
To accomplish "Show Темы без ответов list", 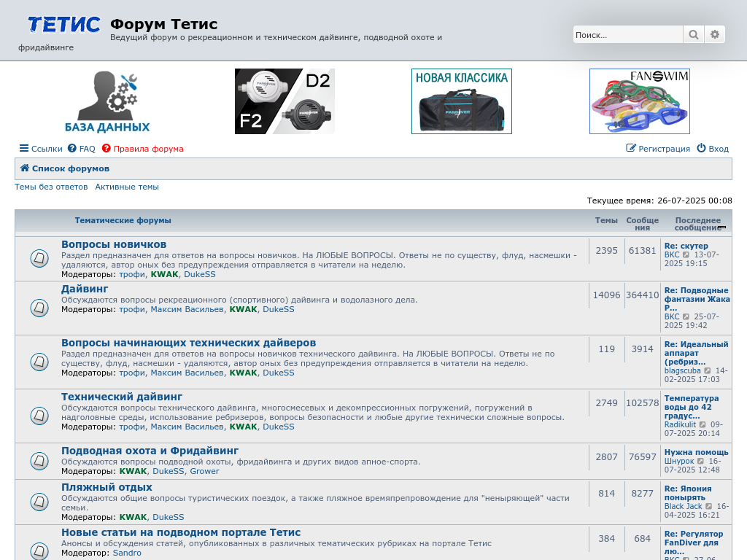I will tap(51, 187).
